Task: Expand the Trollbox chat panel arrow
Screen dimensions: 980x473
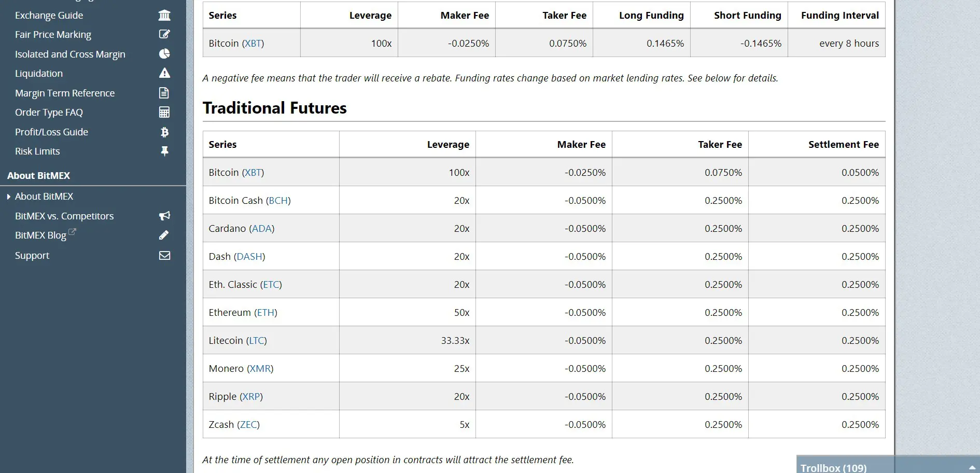Action: pos(972,468)
